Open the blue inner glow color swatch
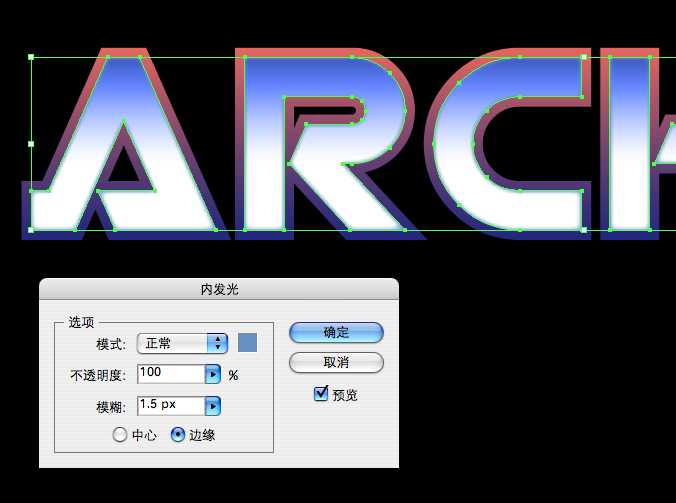Screen dimensions: 676x503 pos(247,343)
